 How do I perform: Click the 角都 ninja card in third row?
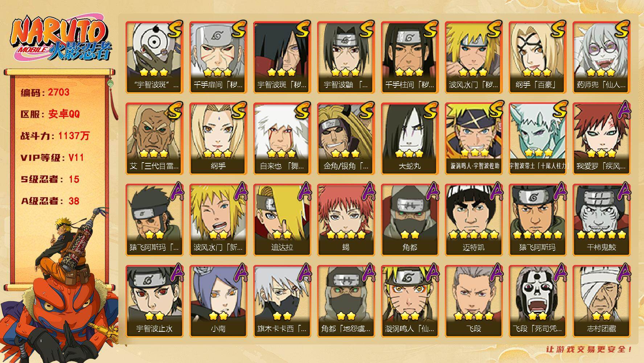(x=410, y=220)
